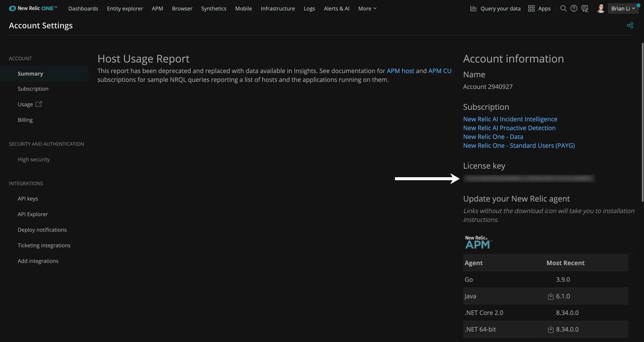Image resolution: width=644 pixels, height=342 pixels.
Task: Open API Explorer in the sidebar
Action: 33,214
